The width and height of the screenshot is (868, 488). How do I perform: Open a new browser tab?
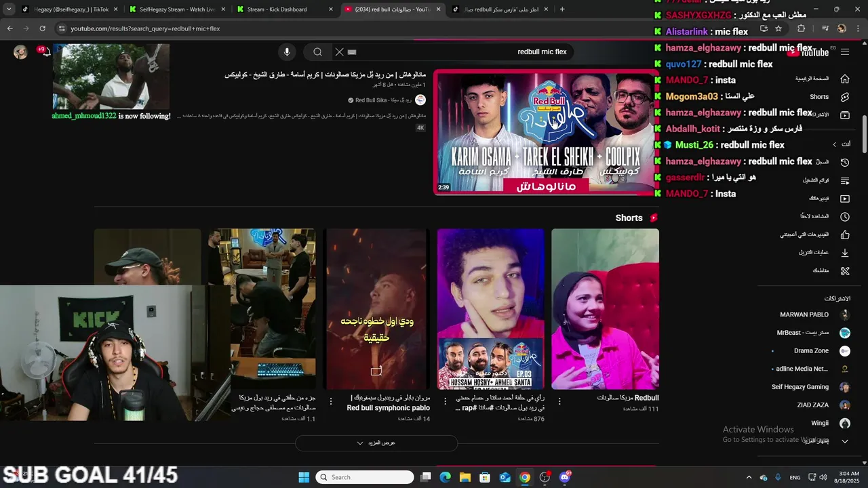tap(562, 9)
